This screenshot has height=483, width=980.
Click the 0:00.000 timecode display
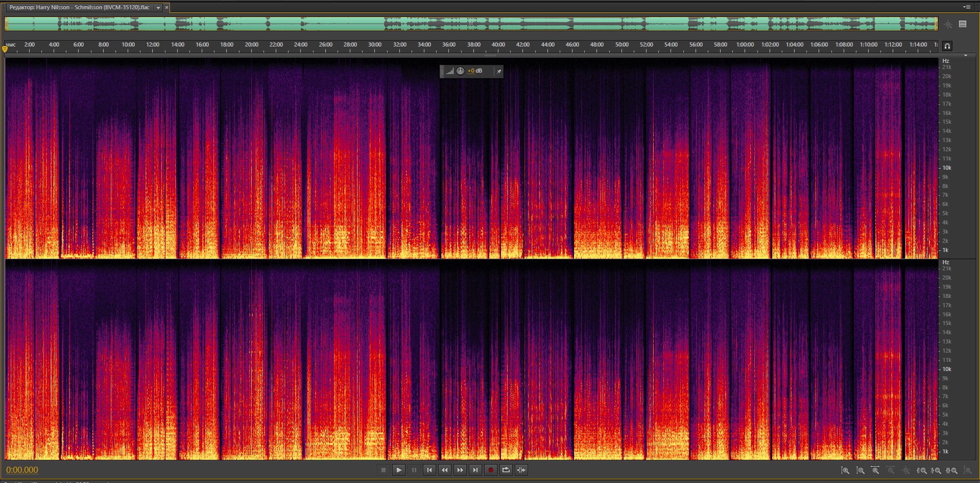point(22,470)
